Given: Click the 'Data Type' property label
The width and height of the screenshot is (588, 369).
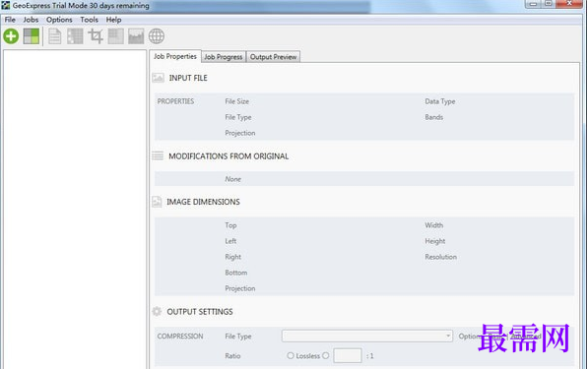Looking at the screenshot, I should (x=440, y=101).
